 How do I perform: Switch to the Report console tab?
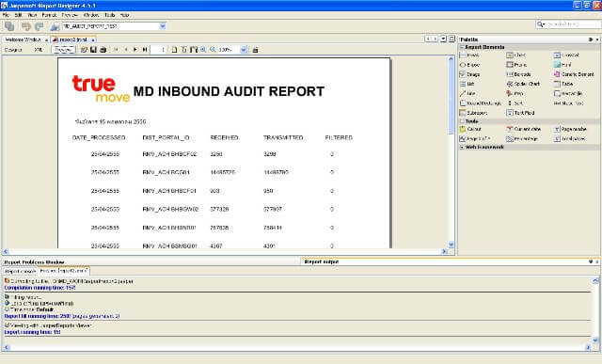tap(21, 271)
